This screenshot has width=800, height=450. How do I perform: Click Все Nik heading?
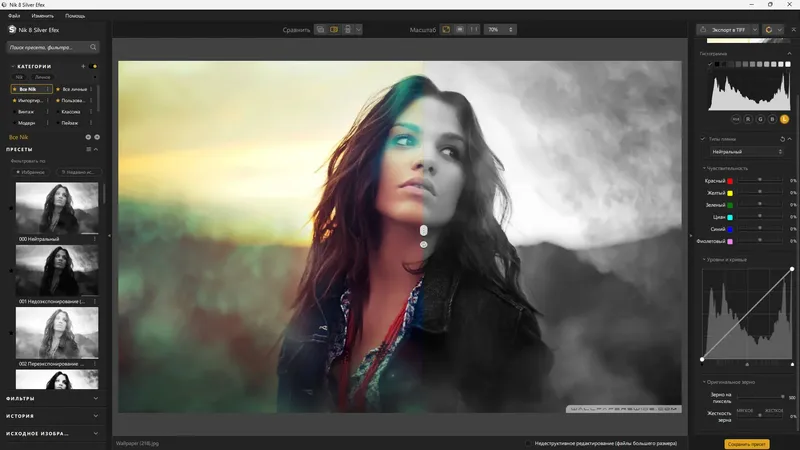point(18,137)
